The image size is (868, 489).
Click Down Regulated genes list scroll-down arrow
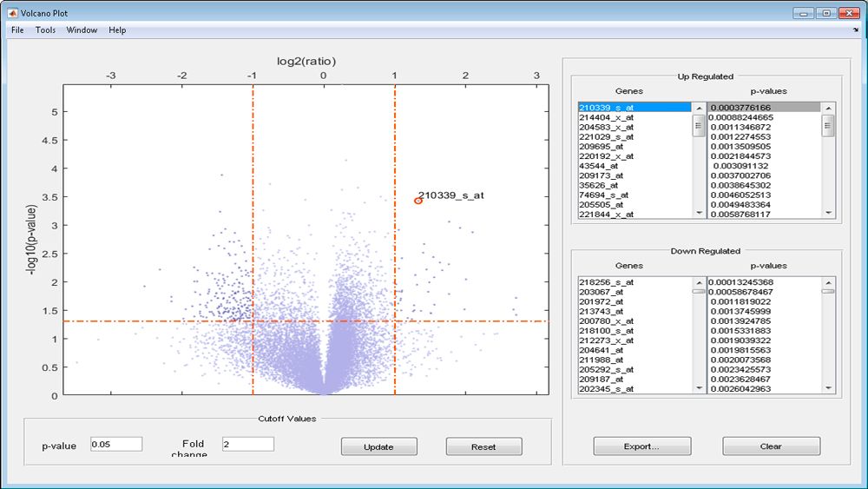[699, 387]
